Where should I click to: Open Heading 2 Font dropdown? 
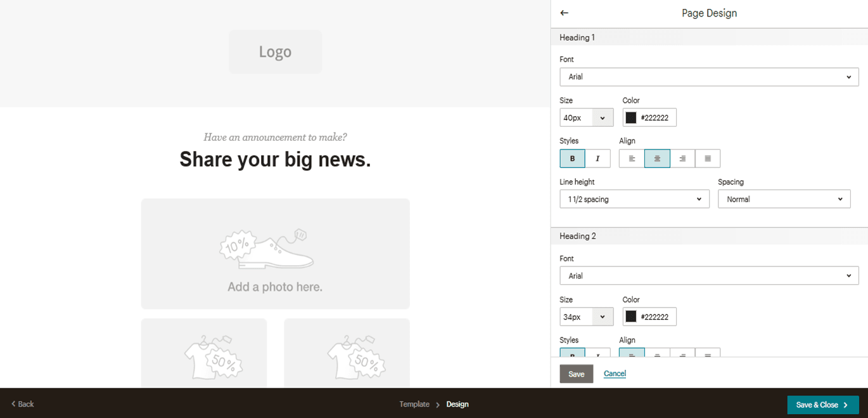(709, 276)
